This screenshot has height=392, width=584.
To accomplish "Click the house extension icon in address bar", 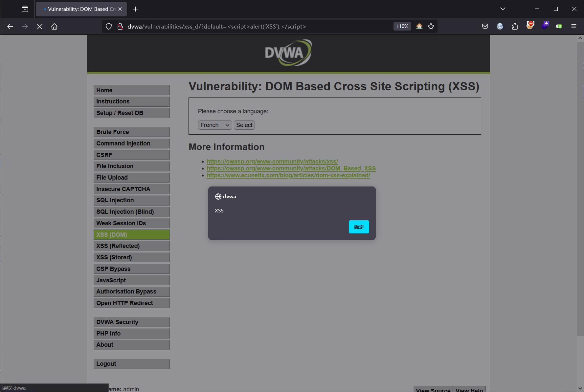I will click(x=419, y=26).
